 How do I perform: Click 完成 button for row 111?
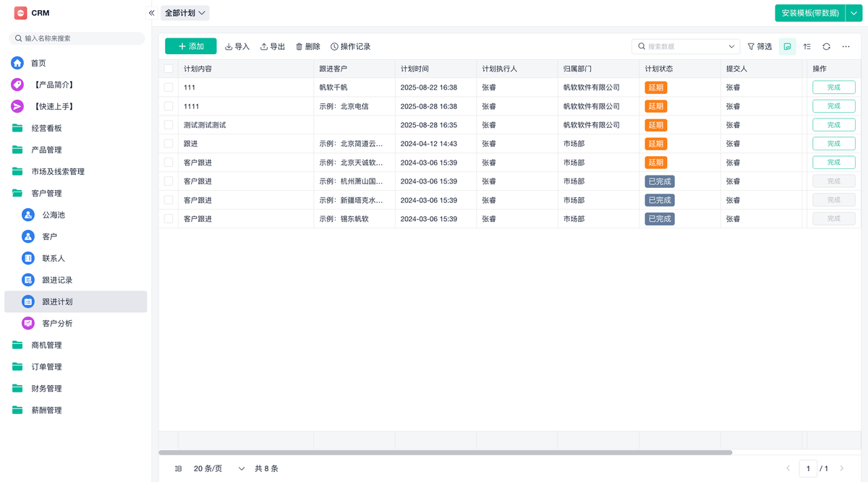(834, 87)
